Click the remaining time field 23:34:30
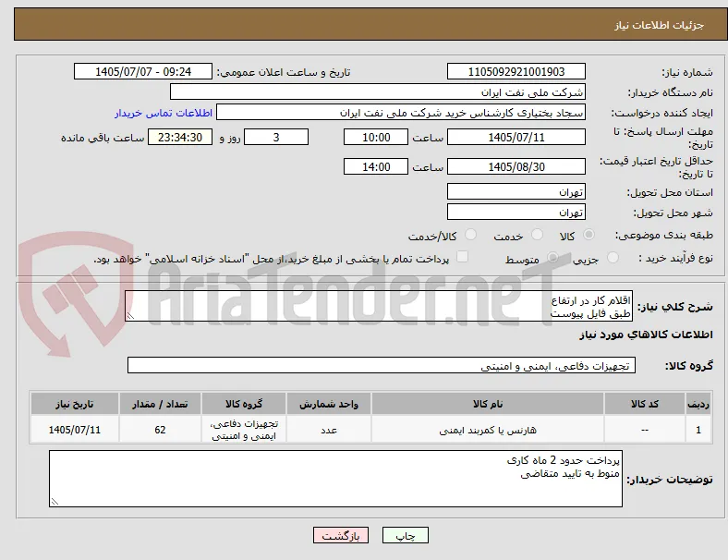Screen dimensions: 728x560 (x=180, y=137)
